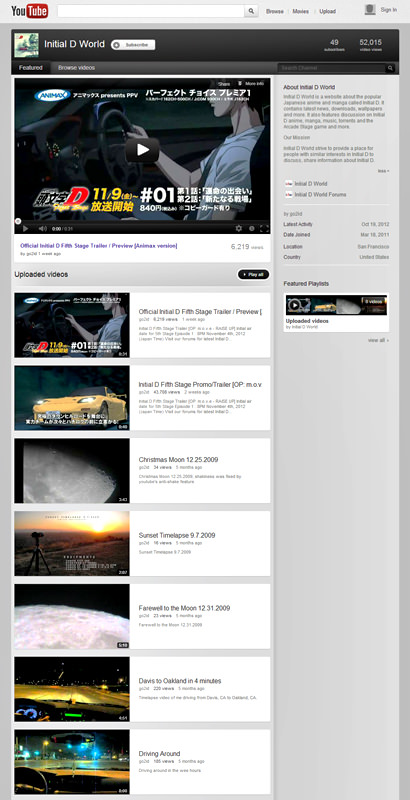Play the featured video with center play button

143,150
